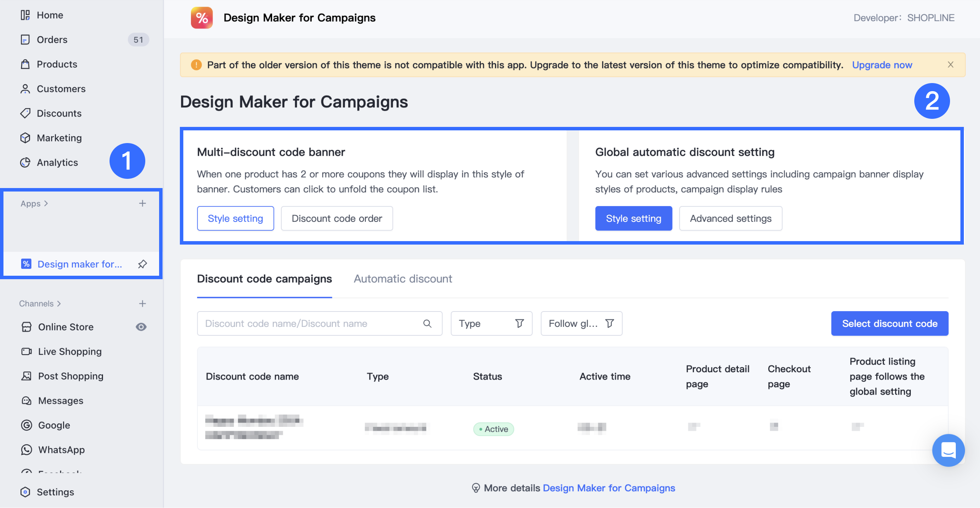Open Advanced settings for global discount
The image size is (980, 508).
731,218
